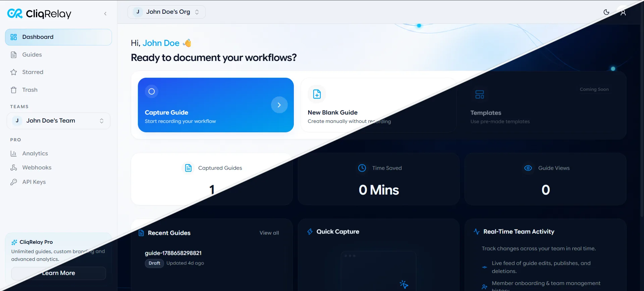Click the Guide Views eye icon
Image resolution: width=644 pixels, height=291 pixels.
point(528,168)
